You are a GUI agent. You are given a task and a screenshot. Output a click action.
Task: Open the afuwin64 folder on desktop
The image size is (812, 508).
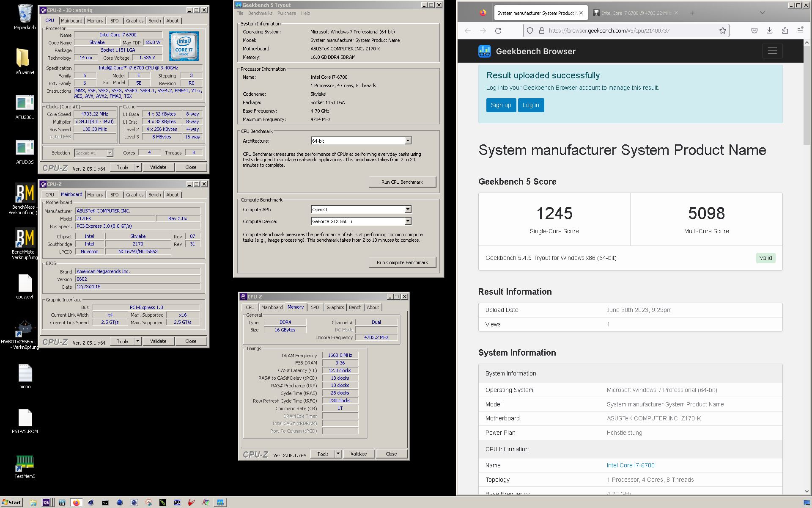click(x=25, y=61)
